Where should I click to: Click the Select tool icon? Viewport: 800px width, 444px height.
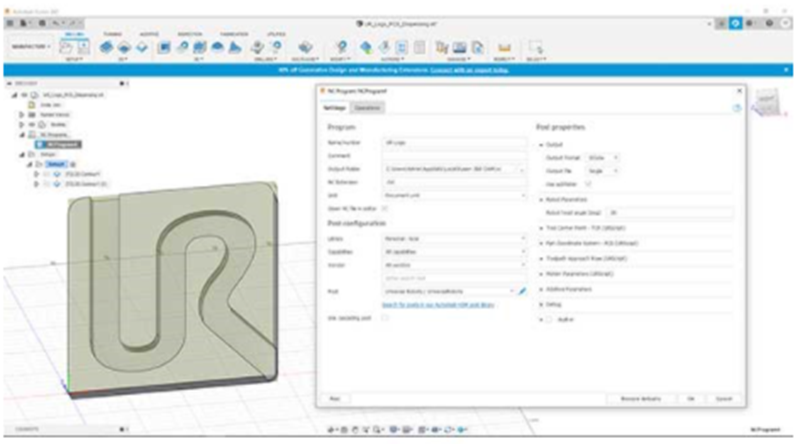535,47
